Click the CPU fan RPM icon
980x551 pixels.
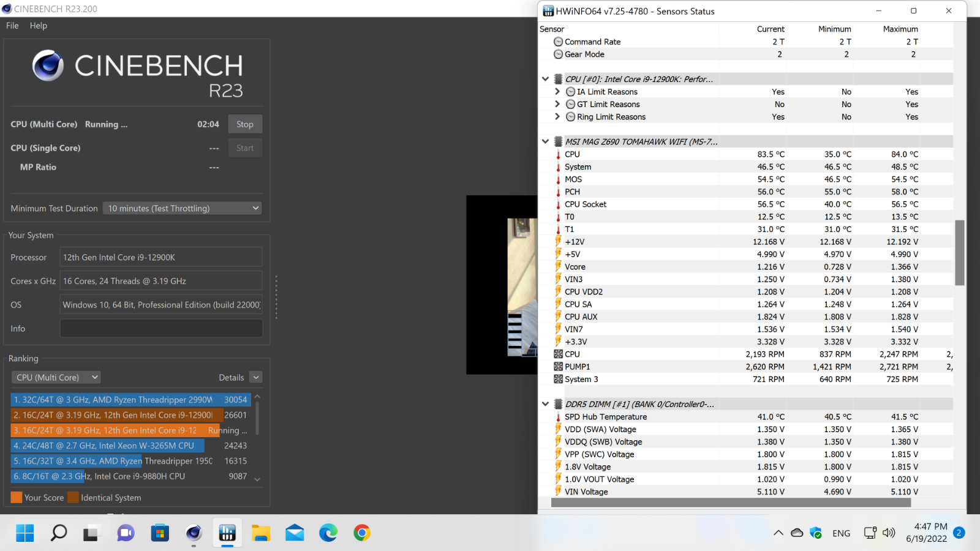click(x=558, y=354)
